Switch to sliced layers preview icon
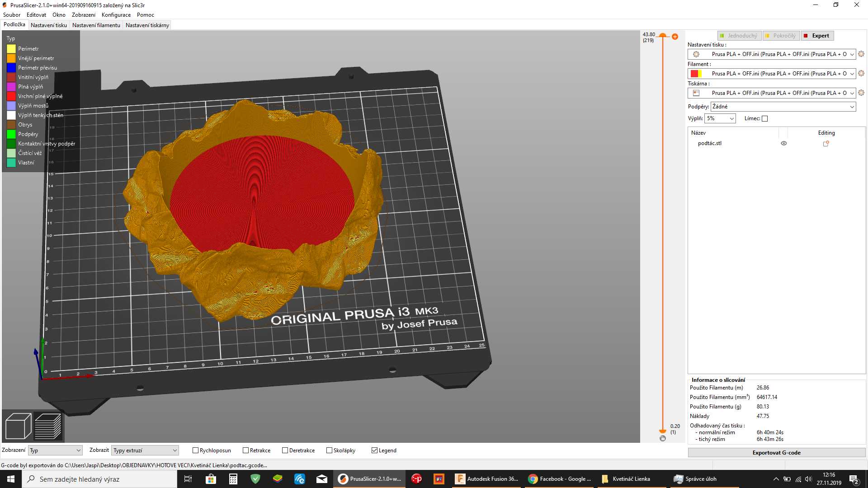Image resolution: width=868 pixels, height=488 pixels. point(48,426)
